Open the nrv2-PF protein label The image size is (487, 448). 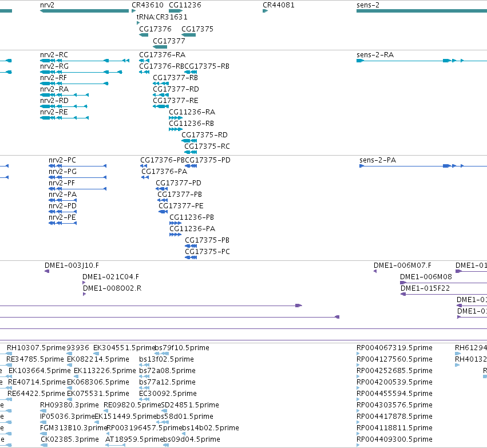(62, 183)
